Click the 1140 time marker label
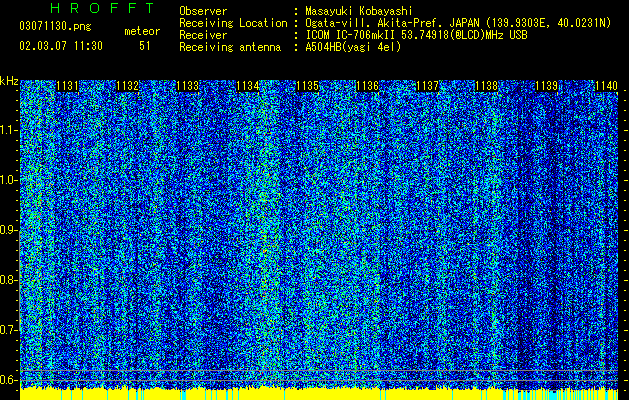This screenshot has height=400, width=629. point(607,86)
